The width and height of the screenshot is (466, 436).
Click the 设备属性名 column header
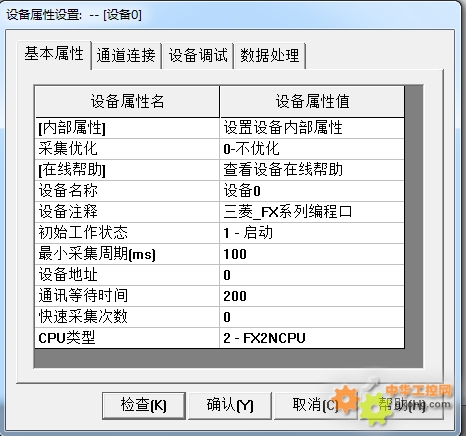pos(127,101)
